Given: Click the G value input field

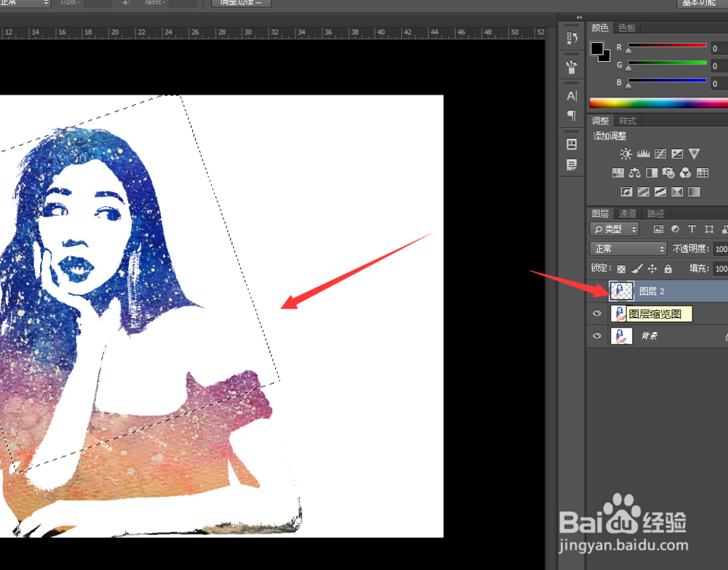Looking at the screenshot, I should pos(719,66).
